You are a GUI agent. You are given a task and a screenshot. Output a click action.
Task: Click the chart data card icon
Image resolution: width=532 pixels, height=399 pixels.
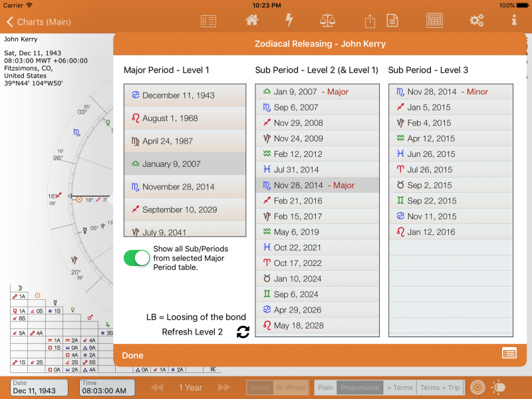[x=208, y=21]
